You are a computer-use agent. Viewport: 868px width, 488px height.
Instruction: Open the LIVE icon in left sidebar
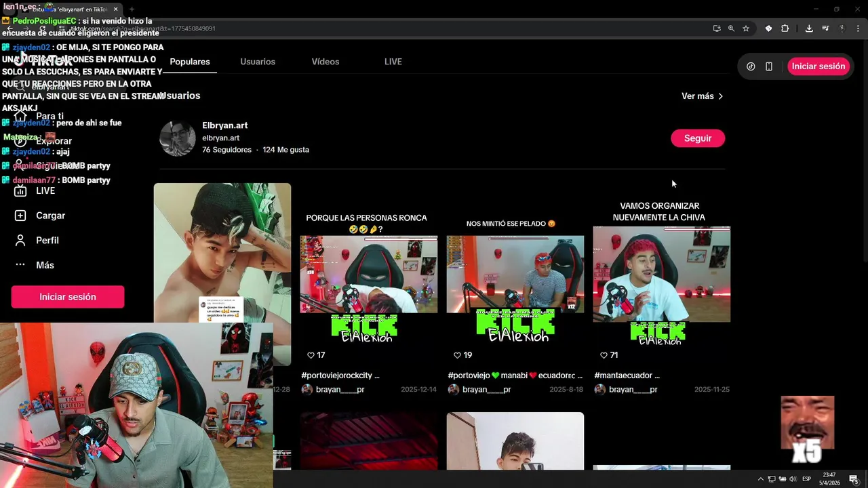(20, 190)
